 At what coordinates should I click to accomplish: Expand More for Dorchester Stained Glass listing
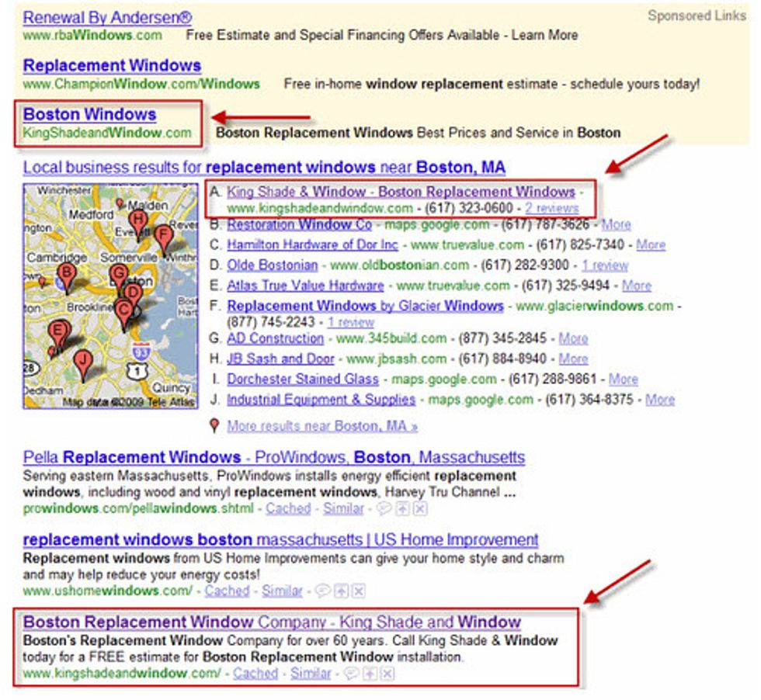623,379
